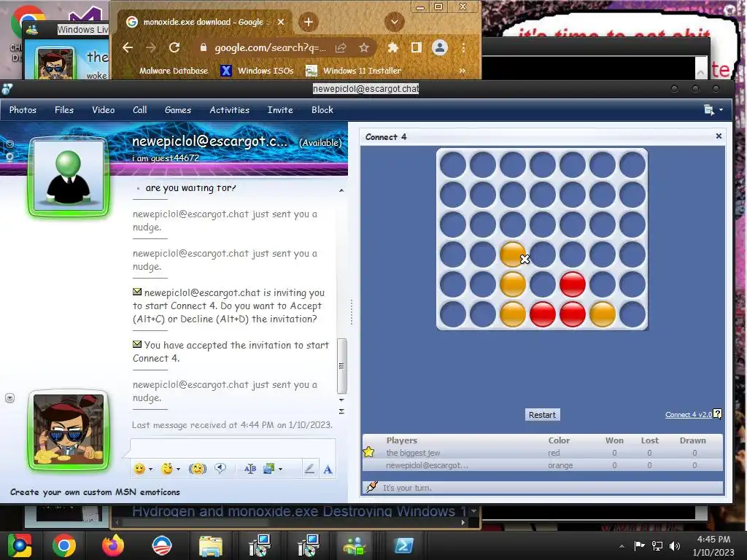
Task: Expand the hidden bookmarks chevron in Chrome
Action: click(462, 71)
